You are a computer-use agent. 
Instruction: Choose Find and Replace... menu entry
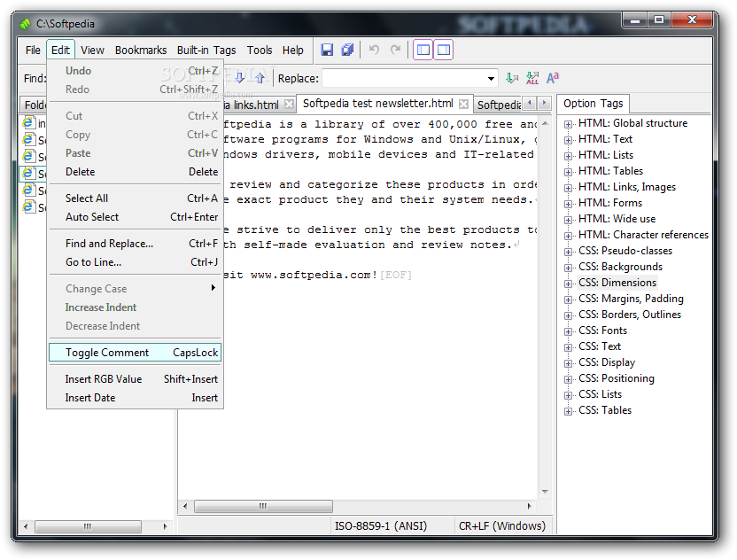click(135, 244)
